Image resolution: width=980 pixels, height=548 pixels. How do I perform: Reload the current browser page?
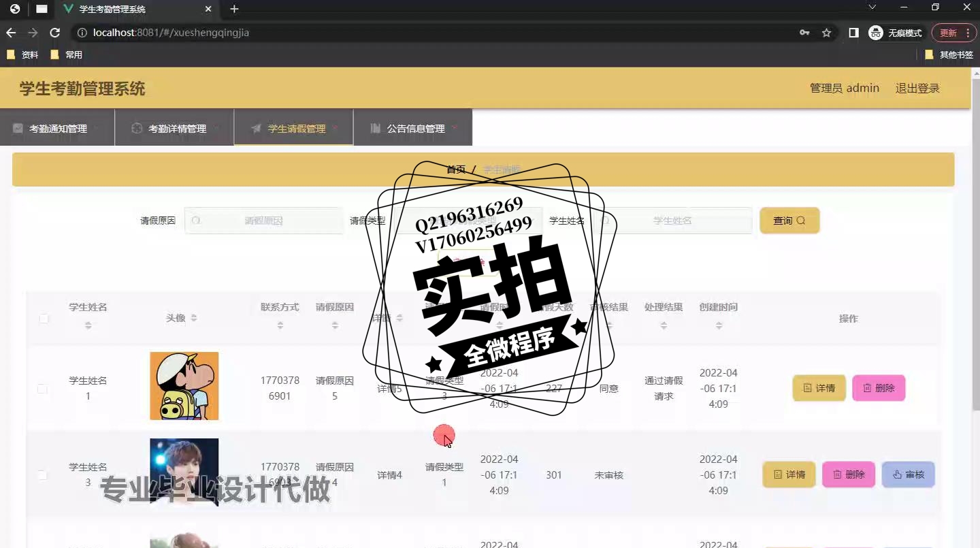56,33
